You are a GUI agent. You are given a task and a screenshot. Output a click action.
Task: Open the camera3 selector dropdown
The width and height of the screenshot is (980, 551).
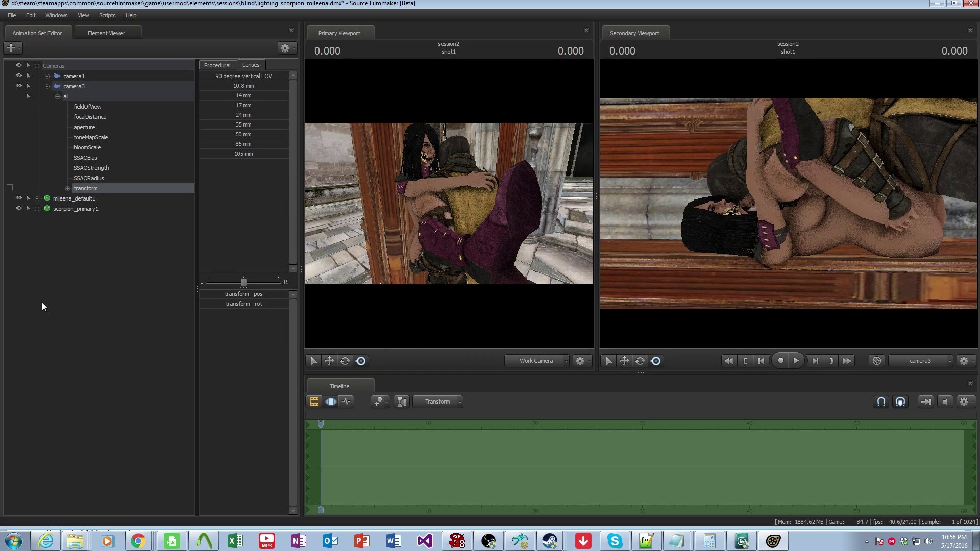point(921,361)
